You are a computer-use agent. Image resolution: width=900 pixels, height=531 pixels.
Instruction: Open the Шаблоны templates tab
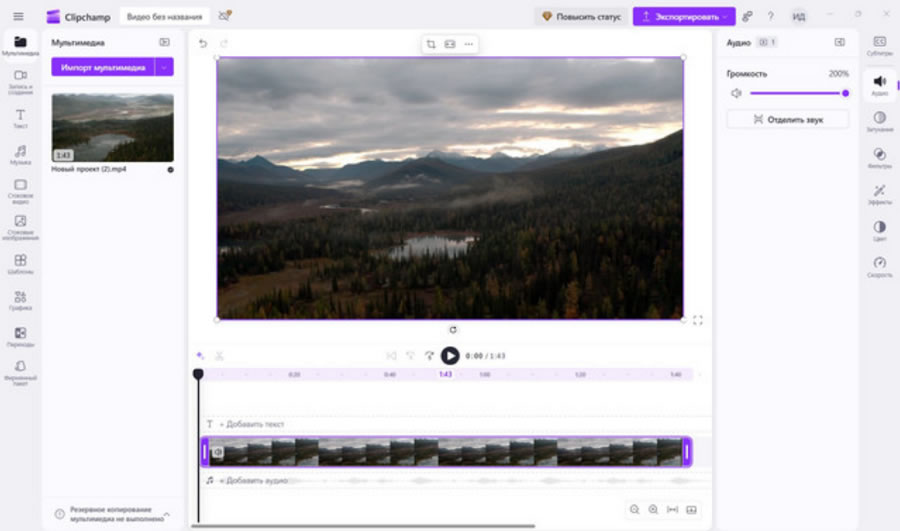click(20, 265)
